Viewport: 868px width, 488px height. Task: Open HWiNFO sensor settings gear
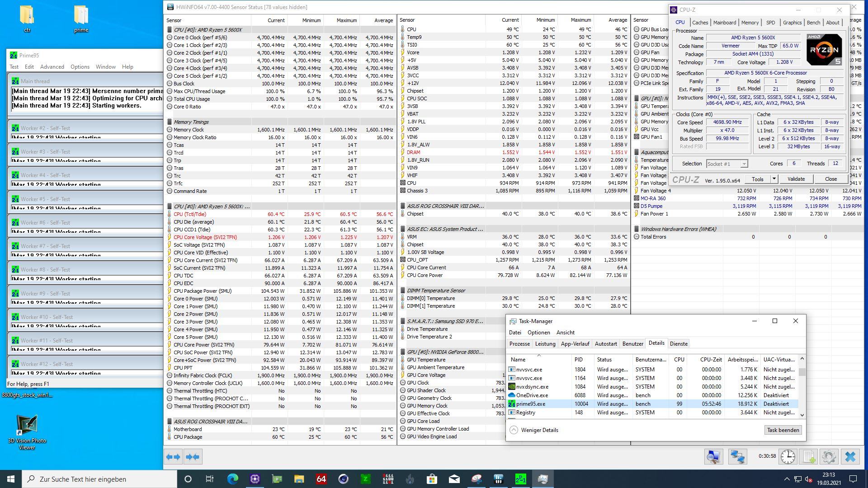(x=829, y=457)
